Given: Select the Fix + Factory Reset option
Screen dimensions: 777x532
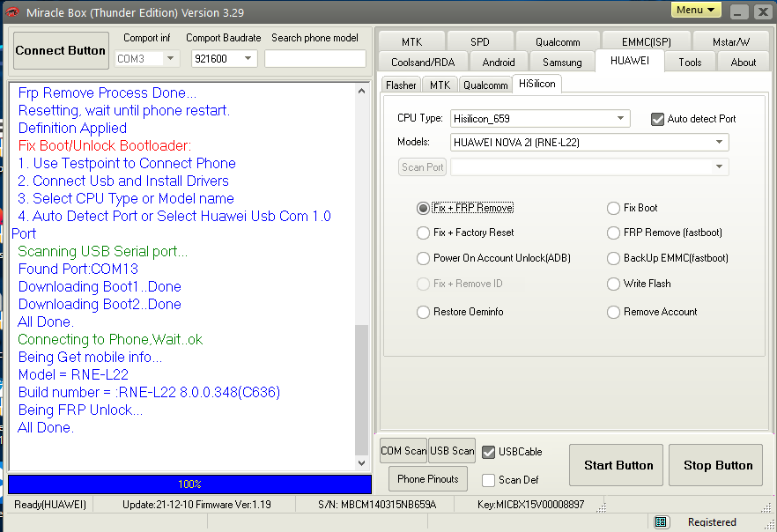Looking at the screenshot, I should tap(423, 233).
